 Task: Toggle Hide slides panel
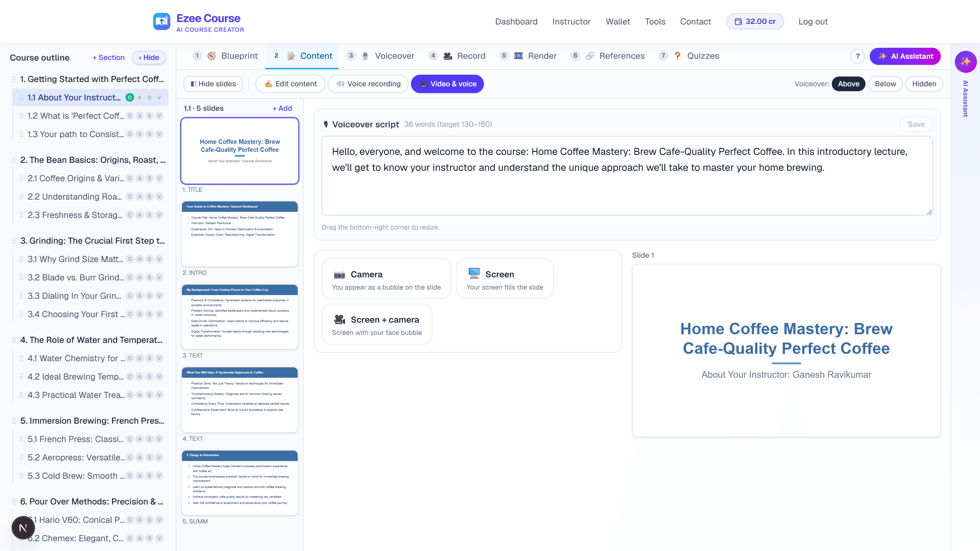click(x=213, y=84)
